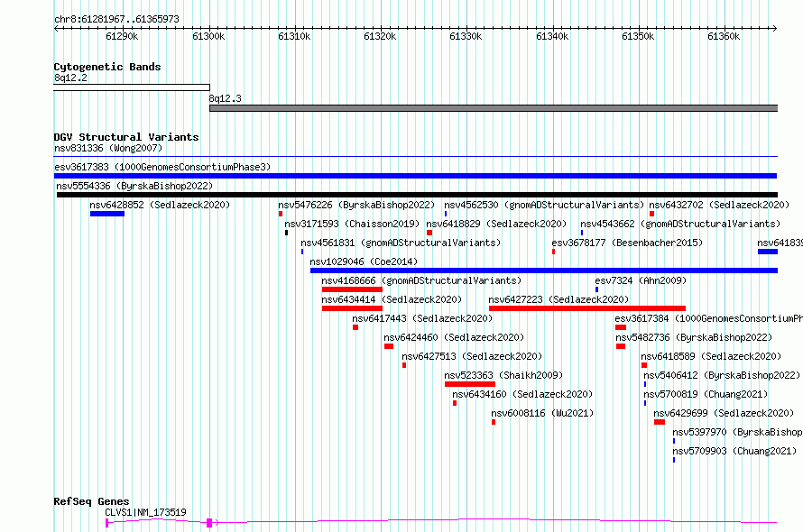Select nsv5482736 (ByrskaBishop2022) label

pos(694,337)
